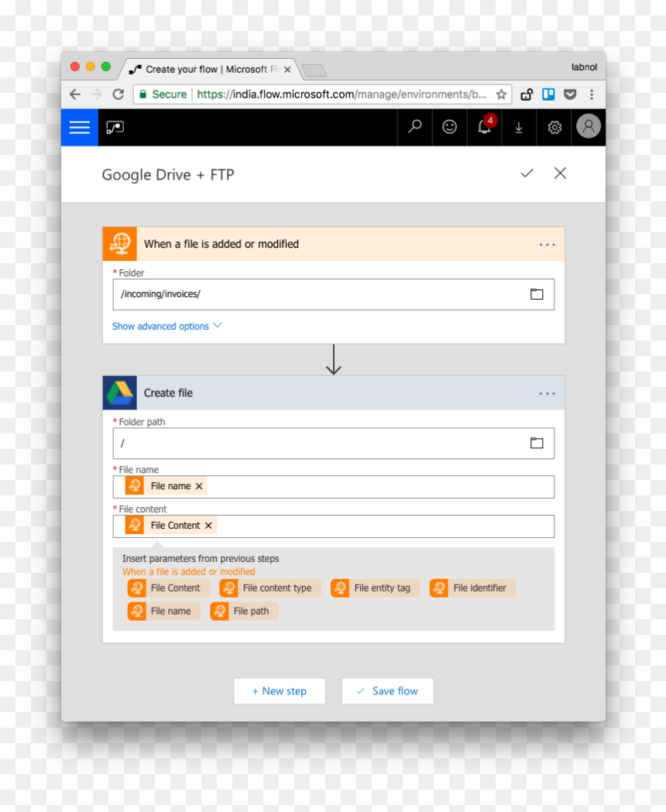Open search with the magnifier icon
Screen dimensions: 666x812
click(x=414, y=127)
